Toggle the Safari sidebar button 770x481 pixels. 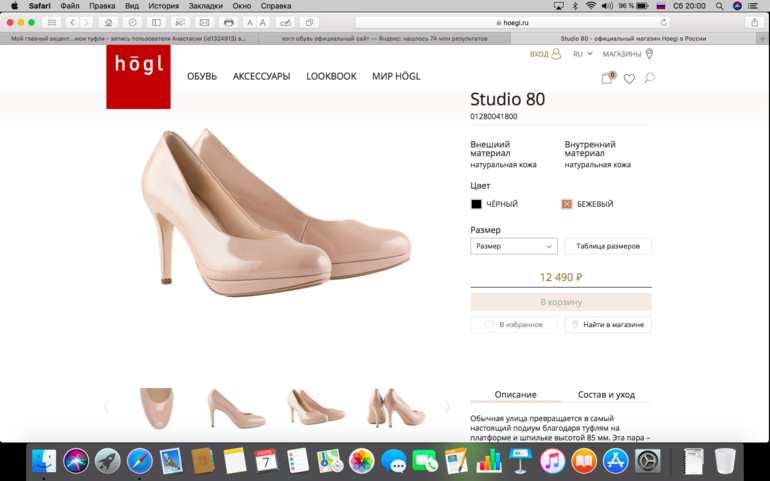click(156, 22)
